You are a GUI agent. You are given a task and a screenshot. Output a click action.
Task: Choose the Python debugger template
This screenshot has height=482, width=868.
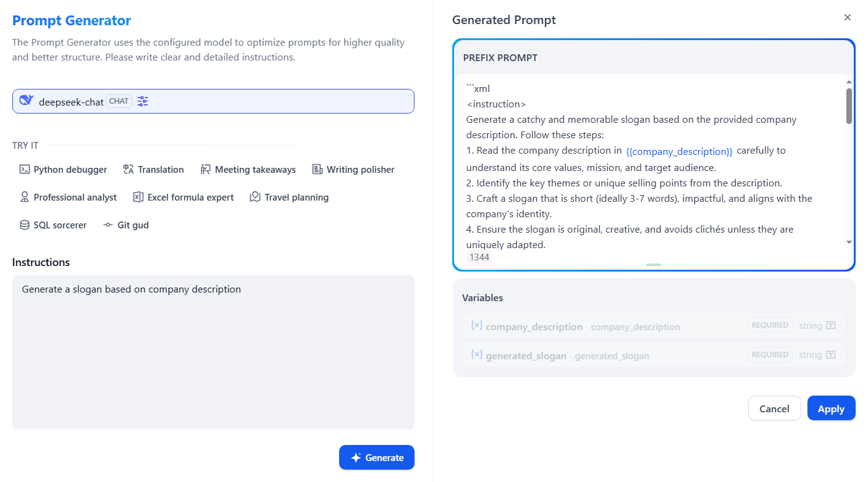coord(63,170)
